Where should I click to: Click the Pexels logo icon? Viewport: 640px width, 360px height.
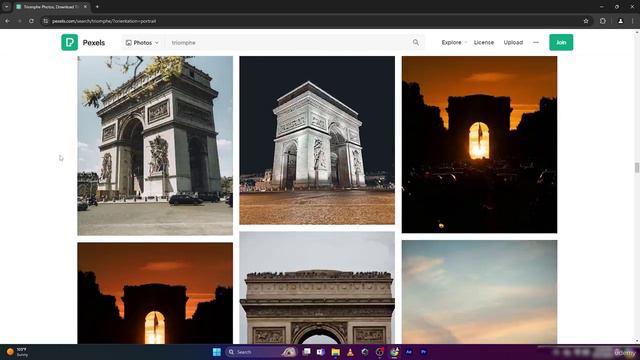pyautogui.click(x=69, y=42)
